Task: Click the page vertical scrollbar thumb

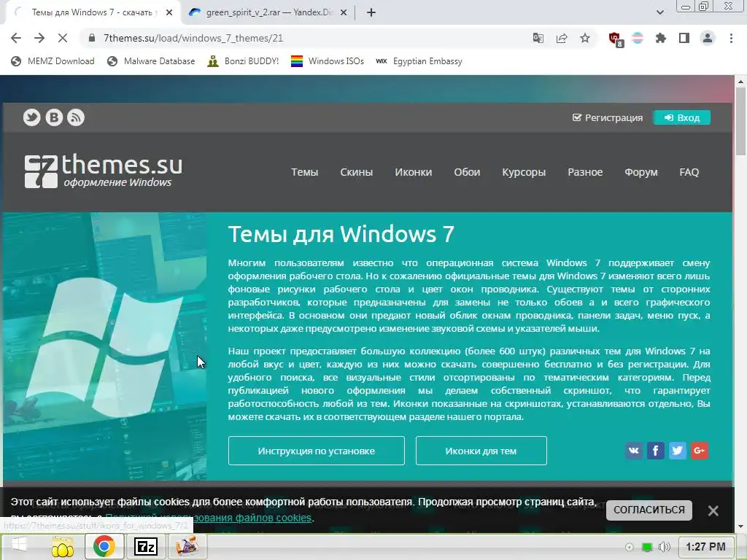Action: click(x=740, y=121)
